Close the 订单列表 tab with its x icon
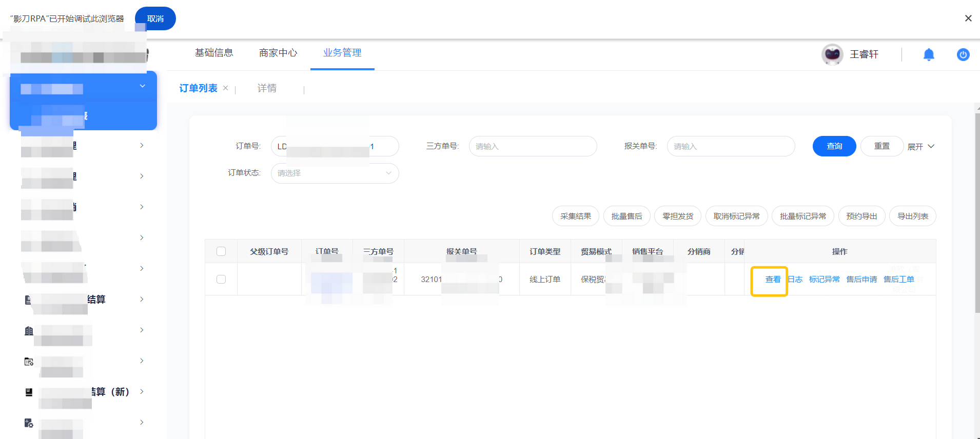Viewport: 980px width, 439px height. pyautogui.click(x=226, y=88)
